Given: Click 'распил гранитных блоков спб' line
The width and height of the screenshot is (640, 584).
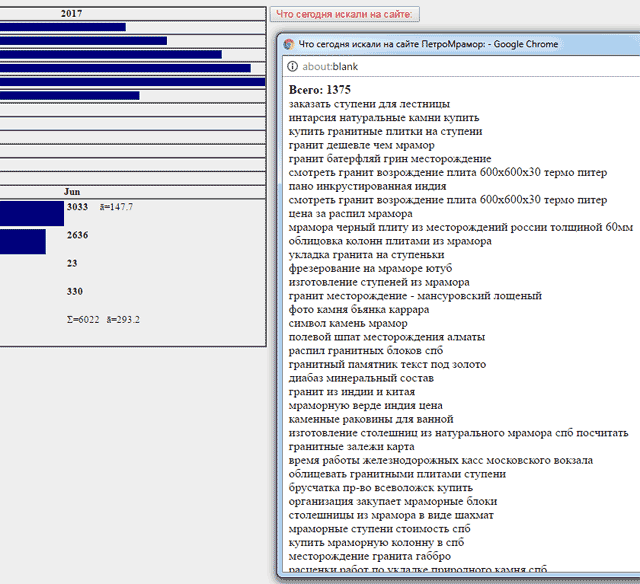Looking at the screenshot, I should point(366,351).
